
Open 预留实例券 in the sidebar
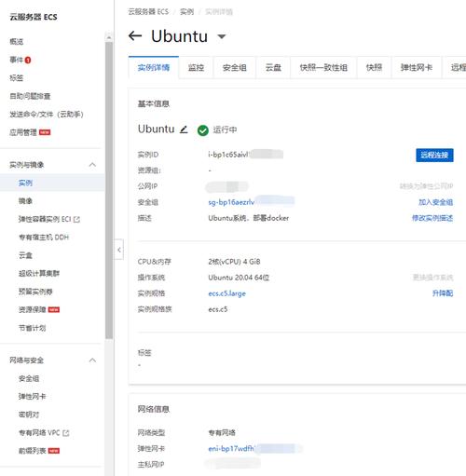35,292
